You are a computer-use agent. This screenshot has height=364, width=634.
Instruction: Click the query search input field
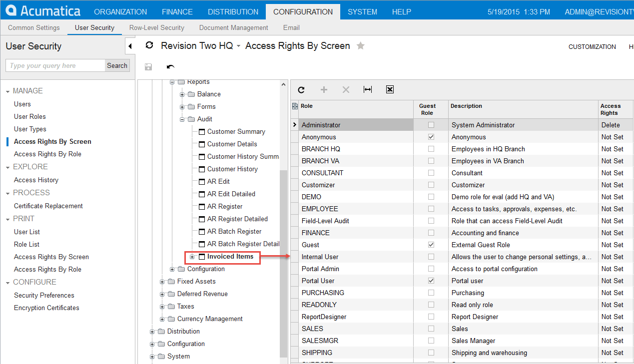pyautogui.click(x=55, y=65)
